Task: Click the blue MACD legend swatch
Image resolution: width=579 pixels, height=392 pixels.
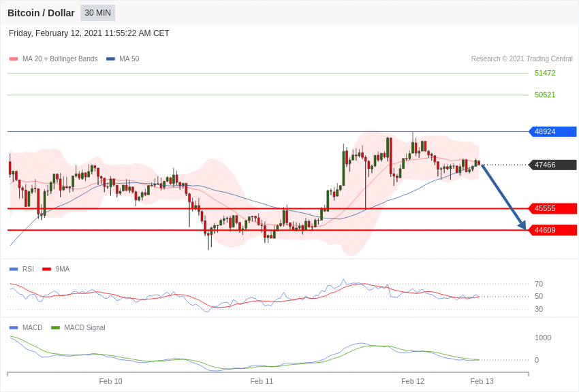Action: click(x=14, y=327)
